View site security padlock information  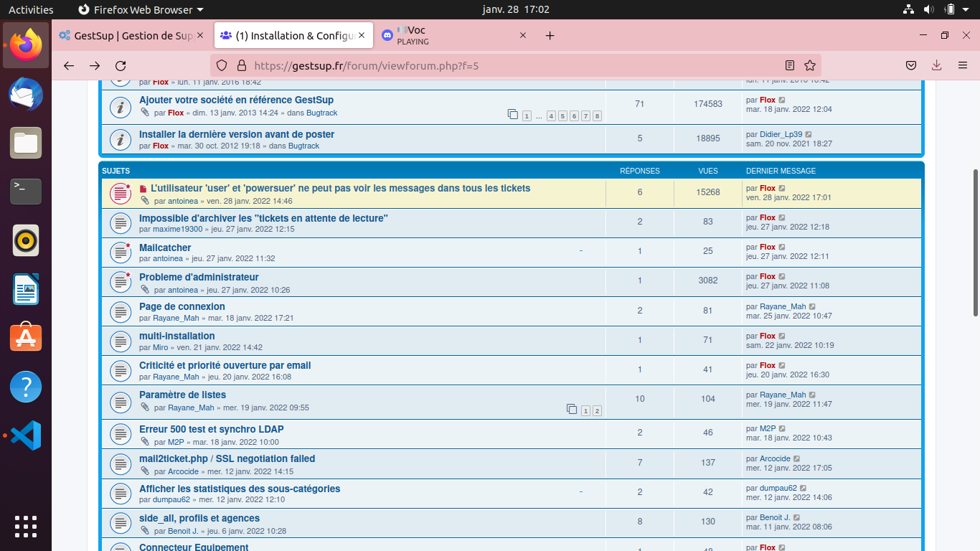[x=241, y=65]
